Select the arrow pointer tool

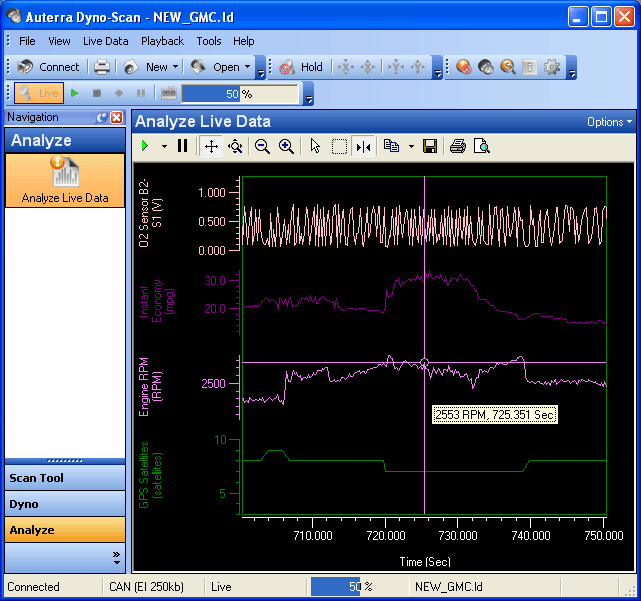[x=315, y=146]
